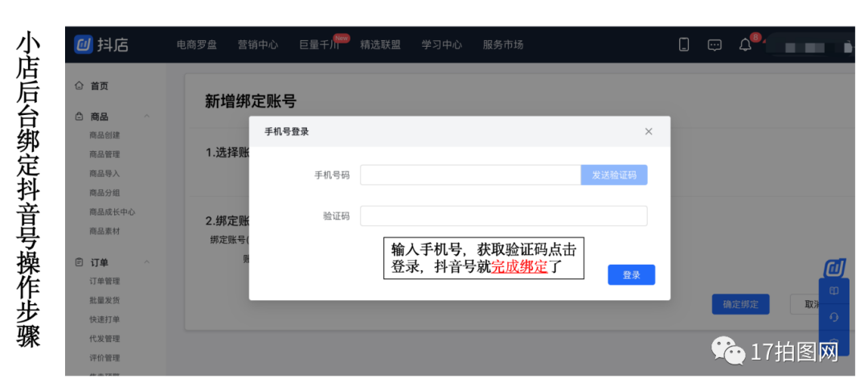Click the 订单 clipboard icon in sidebar
Image resolution: width=868 pixels, height=391 pixels.
click(79, 262)
